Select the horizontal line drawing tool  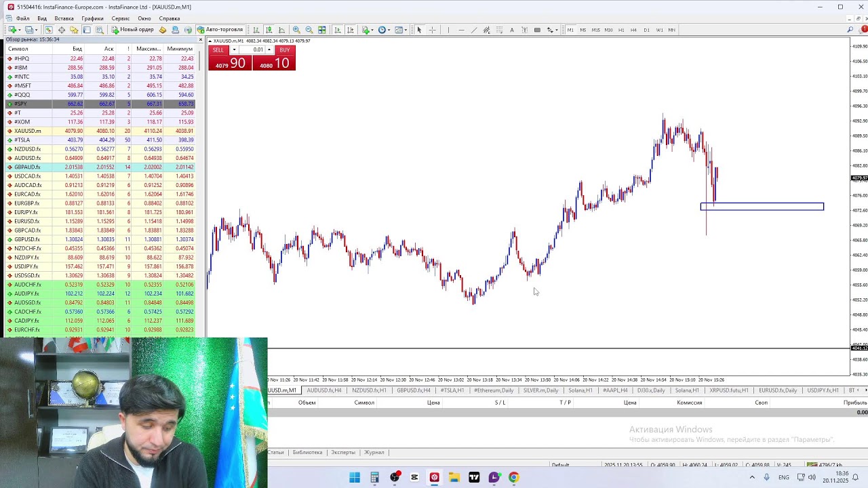coord(461,30)
